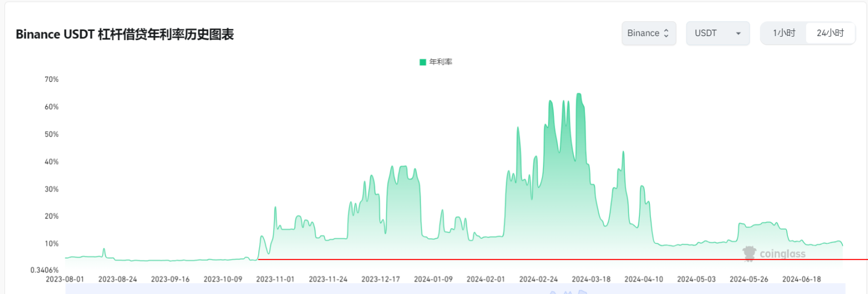The width and height of the screenshot is (868, 294).
Task: Click the 2024-05-03 date label
Action: (696, 279)
